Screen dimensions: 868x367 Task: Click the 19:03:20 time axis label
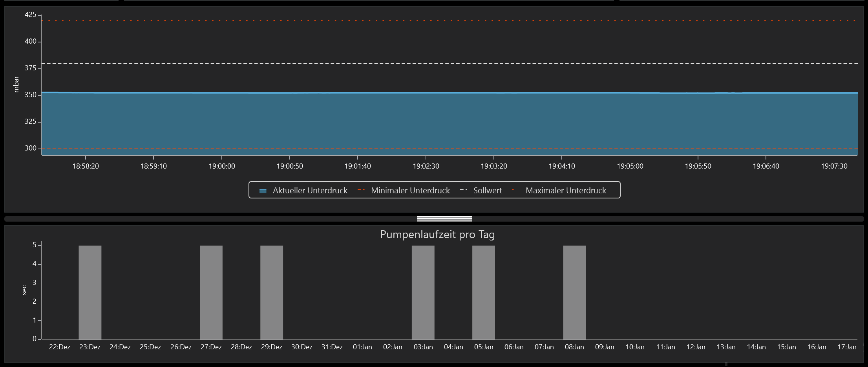click(x=494, y=166)
